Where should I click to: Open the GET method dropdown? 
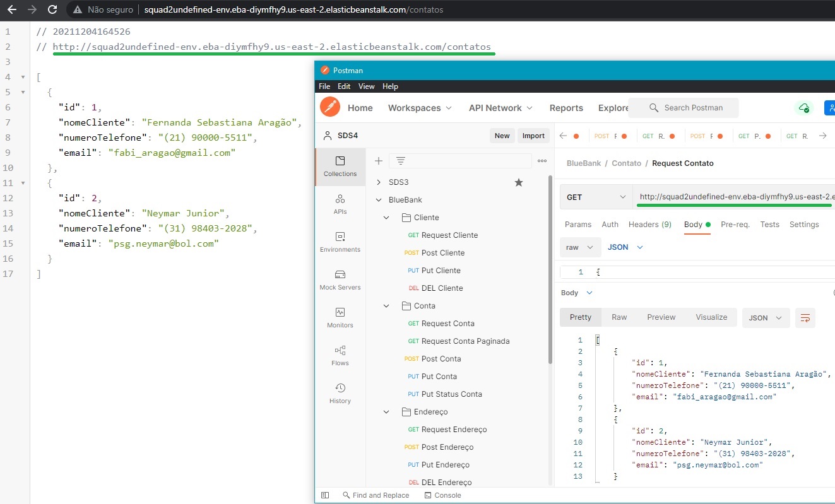coord(596,197)
